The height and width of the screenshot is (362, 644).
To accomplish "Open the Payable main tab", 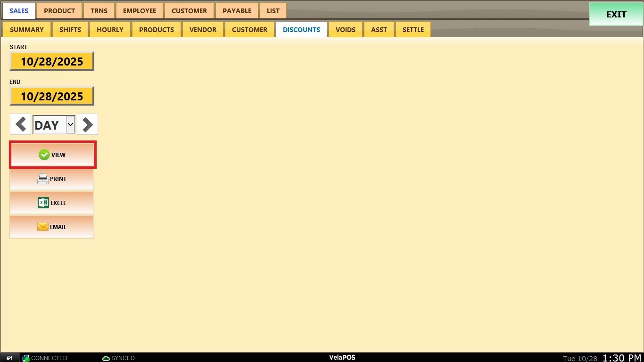I will click(237, 11).
